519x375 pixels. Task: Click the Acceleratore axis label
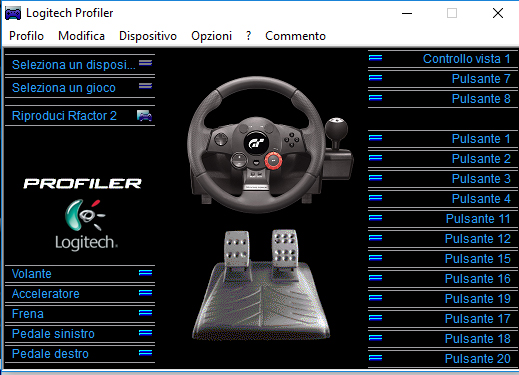tap(46, 294)
